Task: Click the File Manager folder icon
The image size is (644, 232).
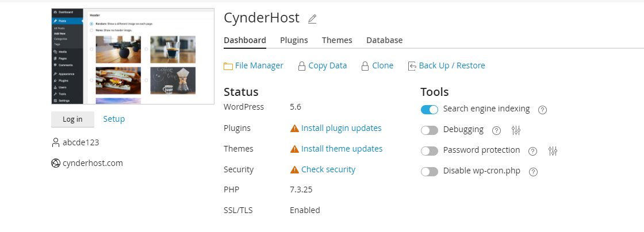Action: 228,66
